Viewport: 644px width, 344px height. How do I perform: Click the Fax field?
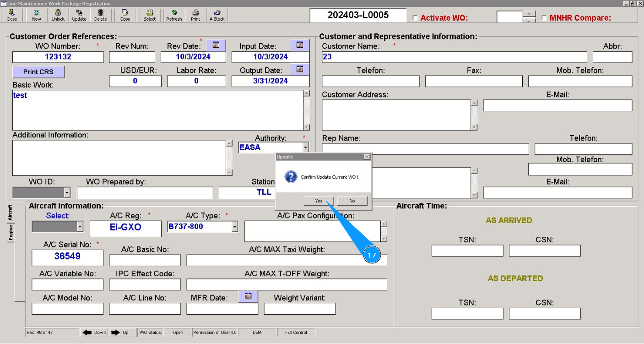474,81
